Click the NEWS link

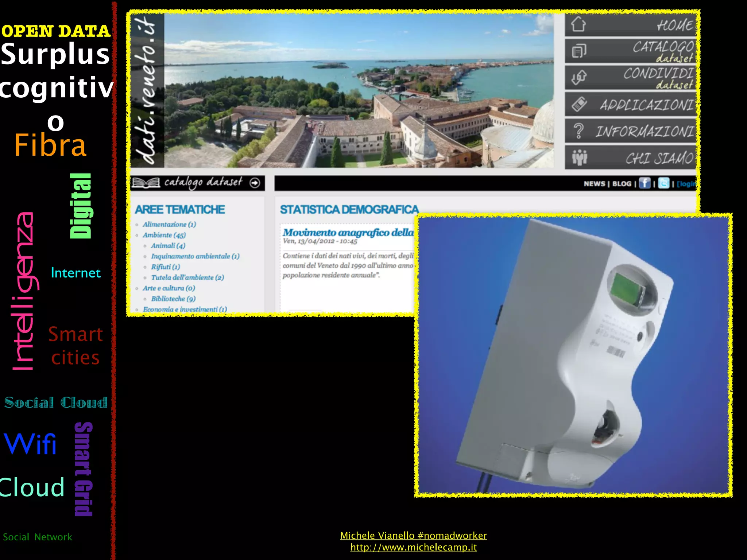point(594,184)
